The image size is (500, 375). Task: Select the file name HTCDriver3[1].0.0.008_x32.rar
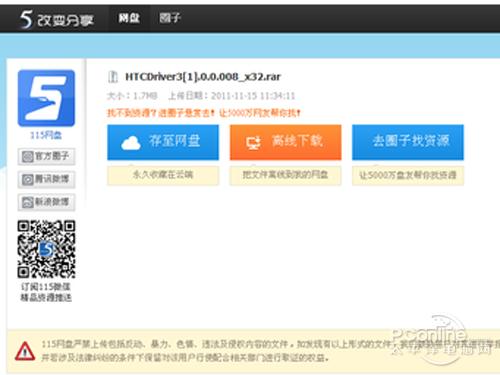(x=203, y=77)
